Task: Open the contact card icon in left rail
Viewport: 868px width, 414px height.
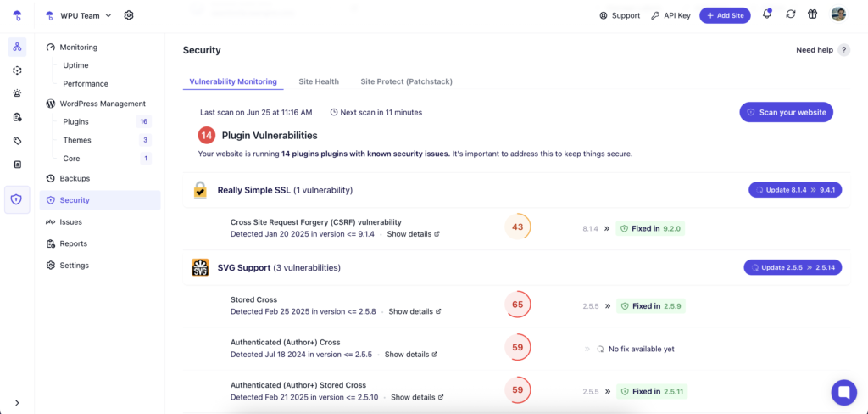Action: click(x=17, y=165)
